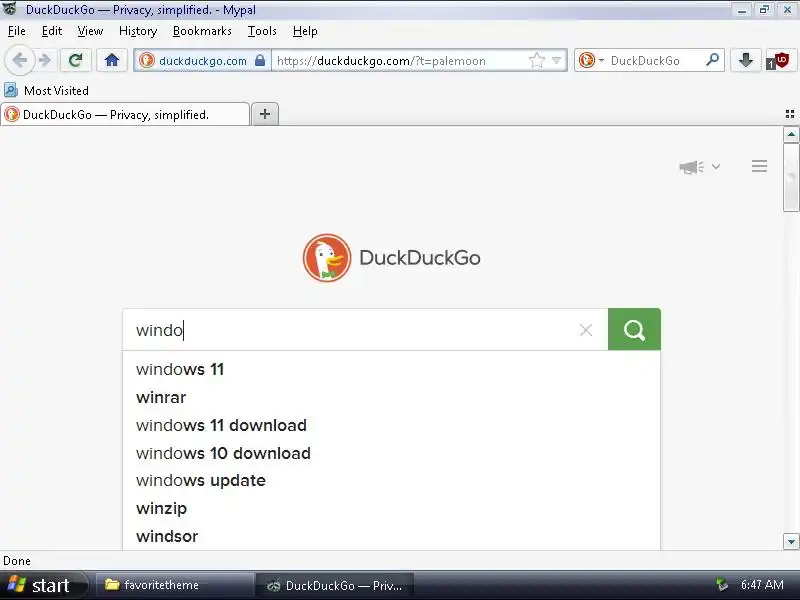This screenshot has width=800, height=600.
Task: Click the DuckDuckGo duck logo
Action: 327,258
